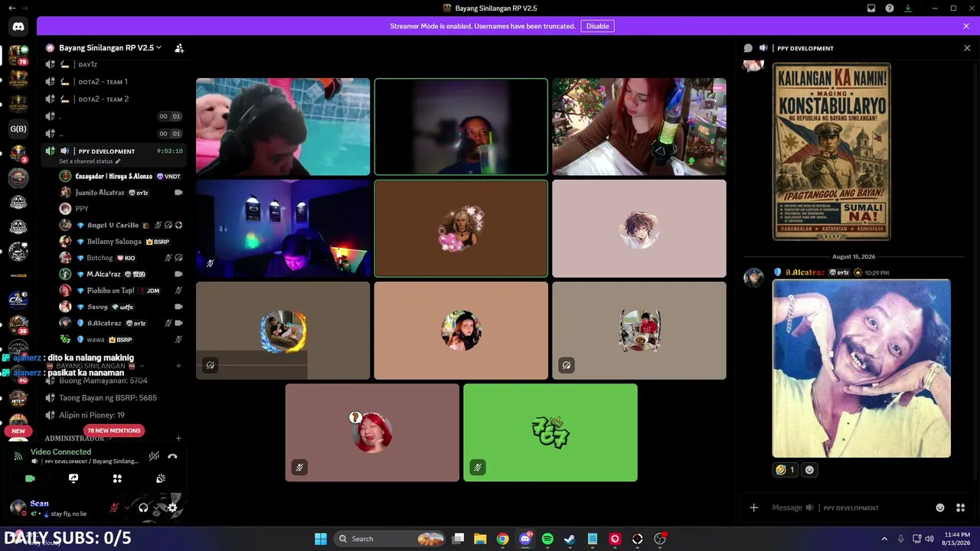Open A.Alcatraz profile from chat message
Viewport: 980px width, 551px height.
click(805, 272)
